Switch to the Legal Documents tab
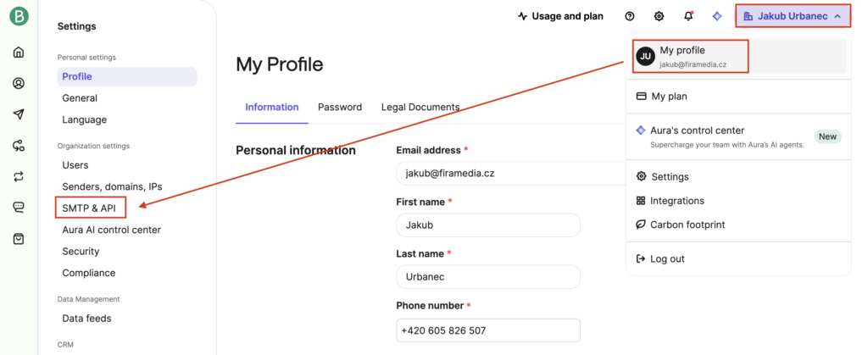The width and height of the screenshot is (868, 355). click(420, 108)
